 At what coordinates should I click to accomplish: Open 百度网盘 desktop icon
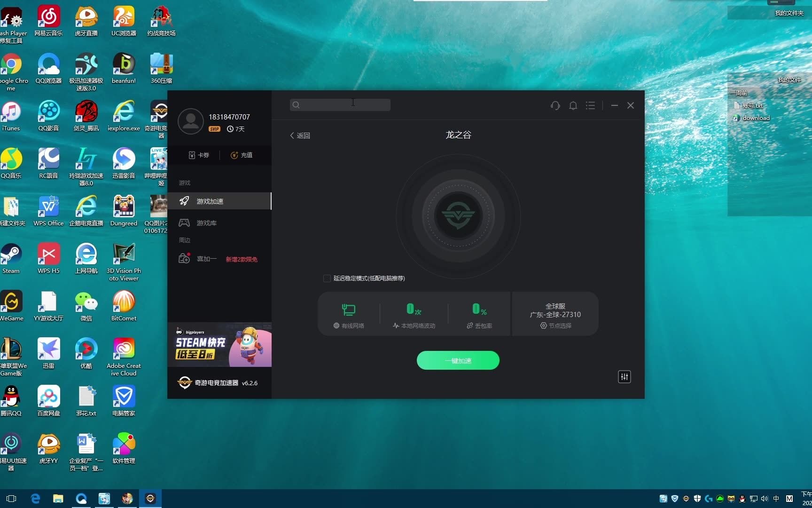coord(48,401)
